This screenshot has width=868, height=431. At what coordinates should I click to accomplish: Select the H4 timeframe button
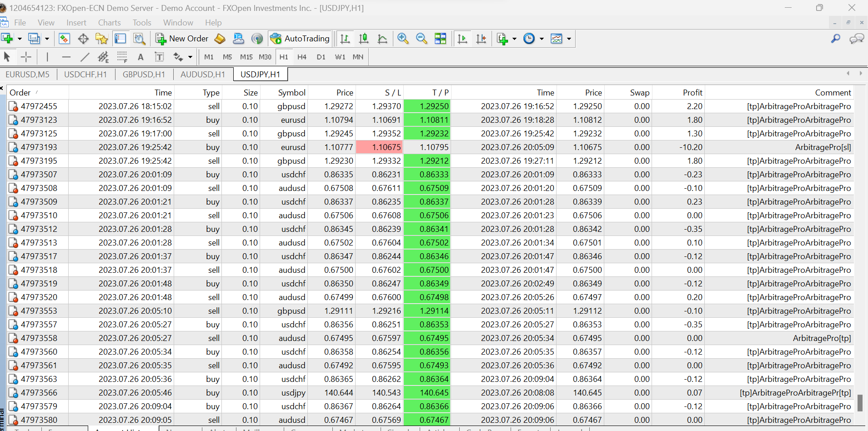click(302, 57)
